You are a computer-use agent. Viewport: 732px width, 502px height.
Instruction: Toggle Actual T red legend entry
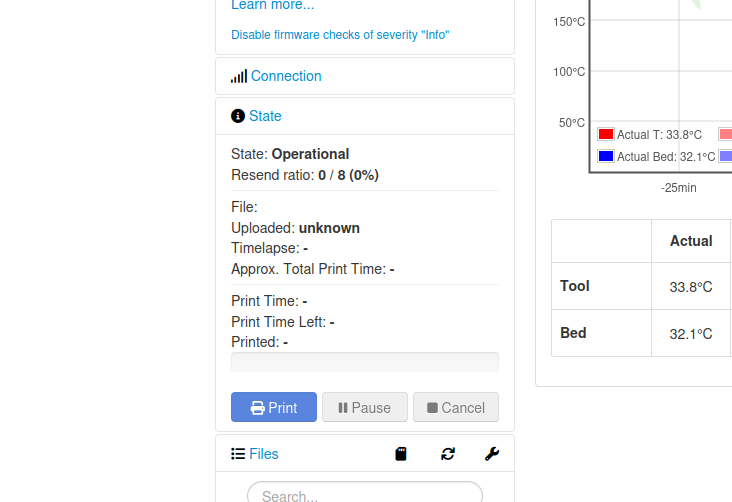click(606, 135)
